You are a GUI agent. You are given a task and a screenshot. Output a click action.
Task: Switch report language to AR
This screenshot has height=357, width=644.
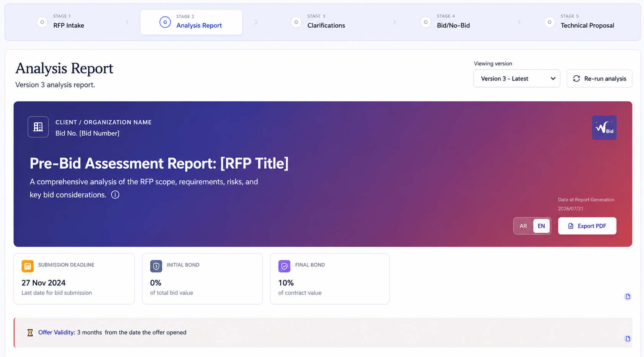[523, 226]
